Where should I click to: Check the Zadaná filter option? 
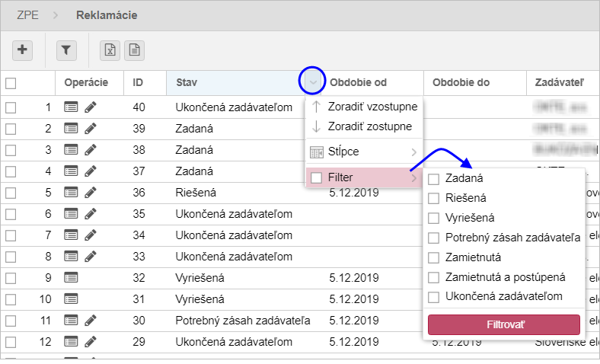(433, 179)
